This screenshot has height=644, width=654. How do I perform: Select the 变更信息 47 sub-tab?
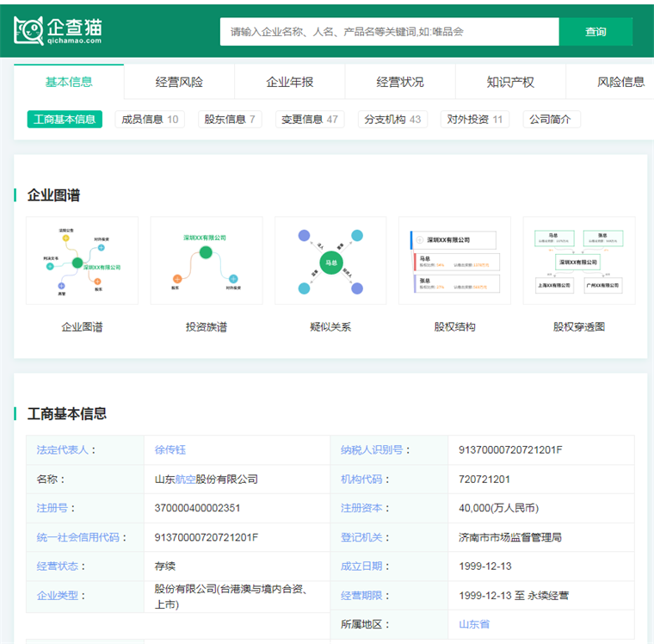310,120
